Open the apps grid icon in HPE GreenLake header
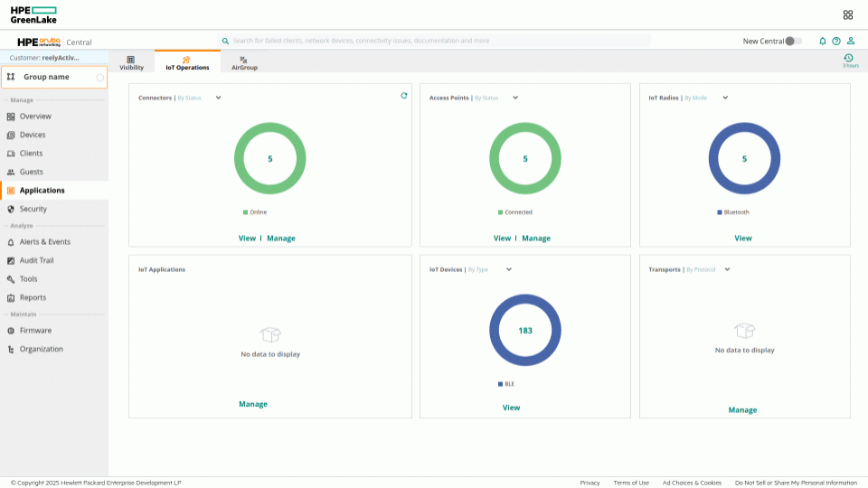Viewport: 868px width, 488px height. point(847,15)
